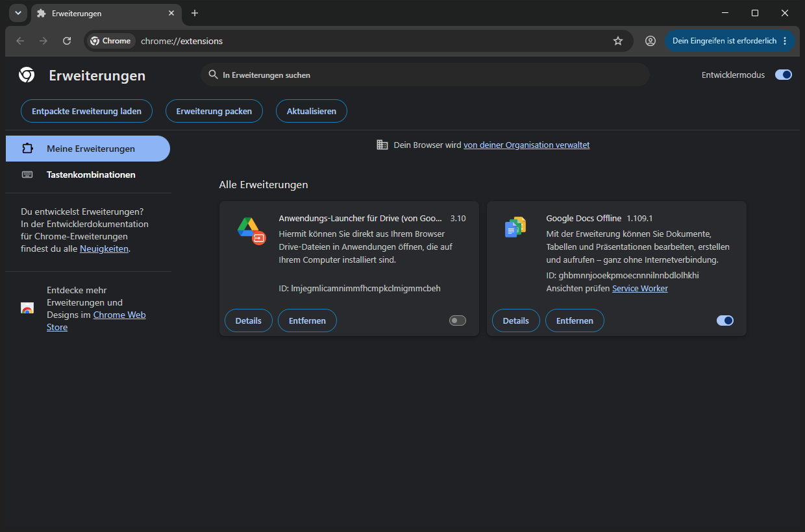Disable the Google Docs Offline toggle

pos(725,320)
